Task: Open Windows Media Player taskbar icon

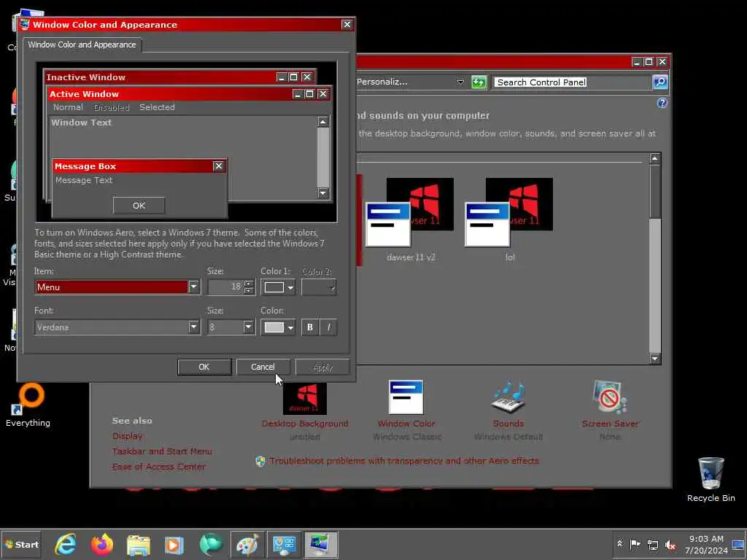Action: coord(174,544)
